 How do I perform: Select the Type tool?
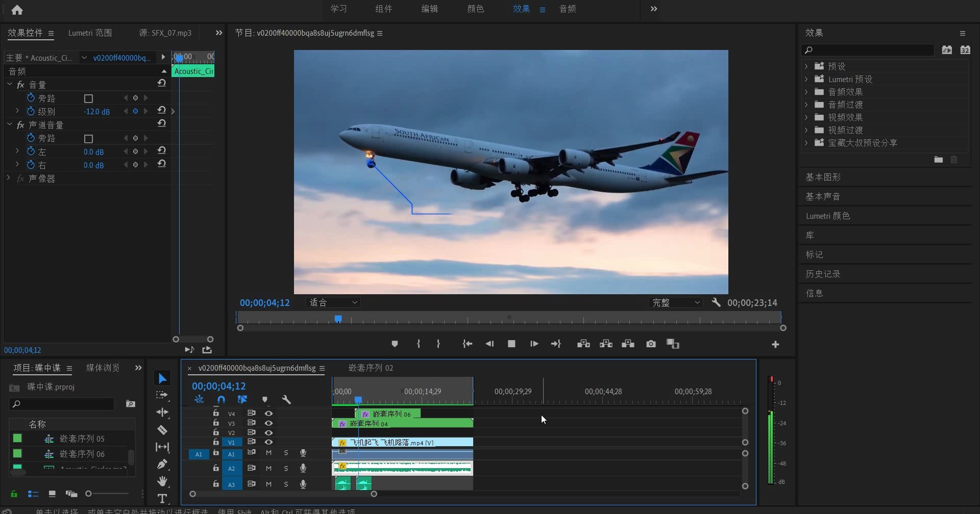point(162,498)
